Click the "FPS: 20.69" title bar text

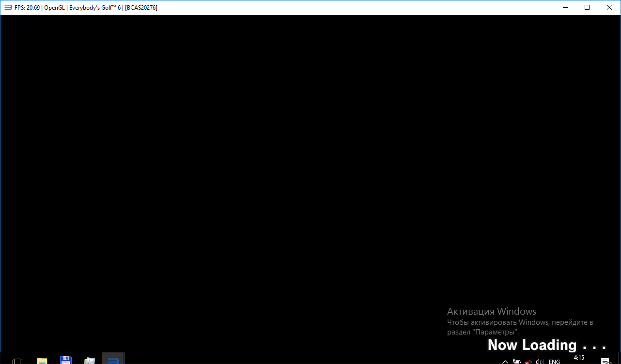pyautogui.click(x=27, y=8)
